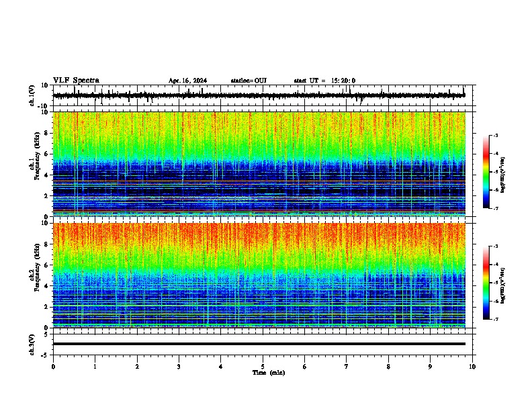This screenshot has height=411, width=532.
Task: Click the ch.1 frequency spectrogram panel
Action: 259,164
